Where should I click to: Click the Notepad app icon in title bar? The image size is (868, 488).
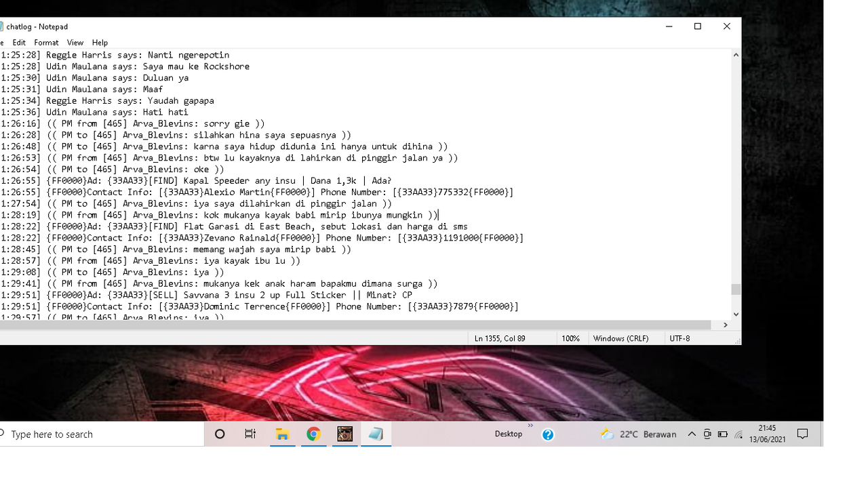click(x=1, y=26)
